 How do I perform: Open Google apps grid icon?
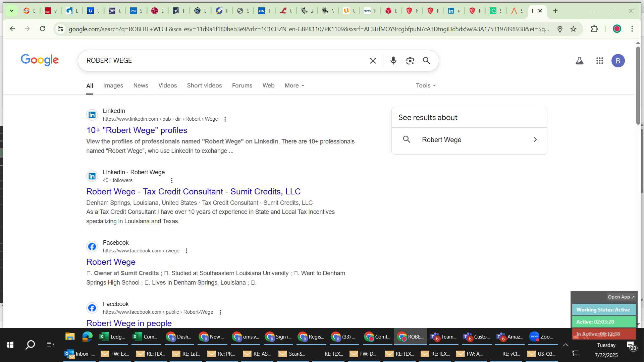(600, 61)
